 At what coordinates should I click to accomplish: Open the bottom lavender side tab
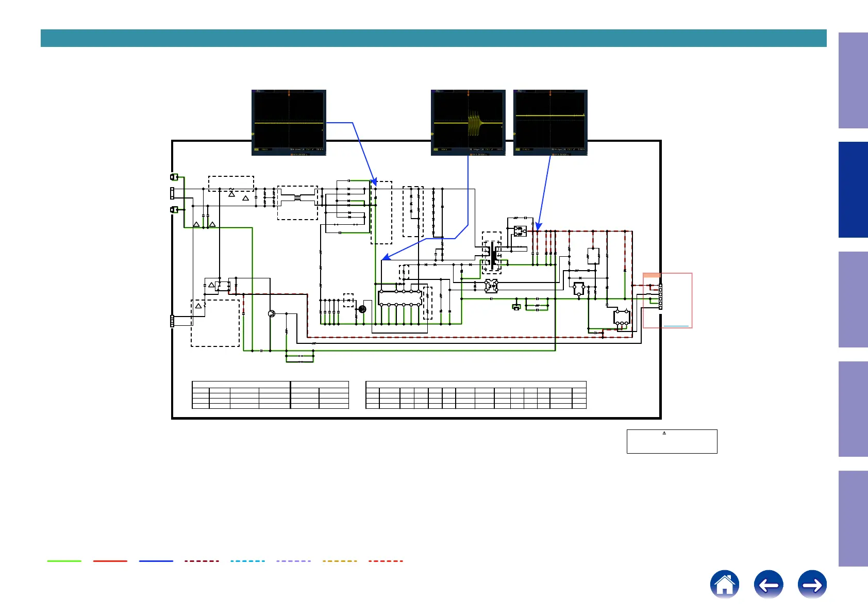click(853, 519)
